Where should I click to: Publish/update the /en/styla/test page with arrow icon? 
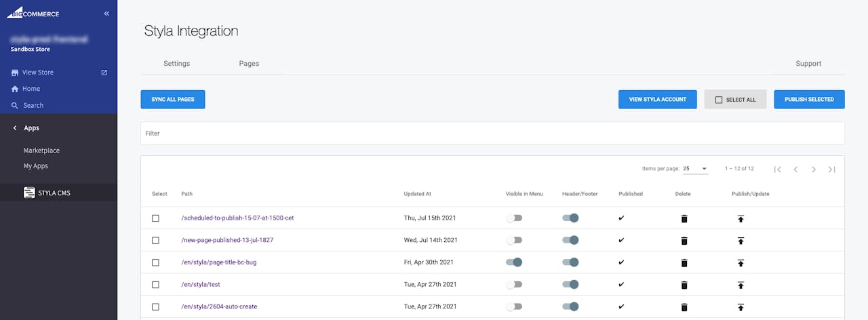point(741,285)
